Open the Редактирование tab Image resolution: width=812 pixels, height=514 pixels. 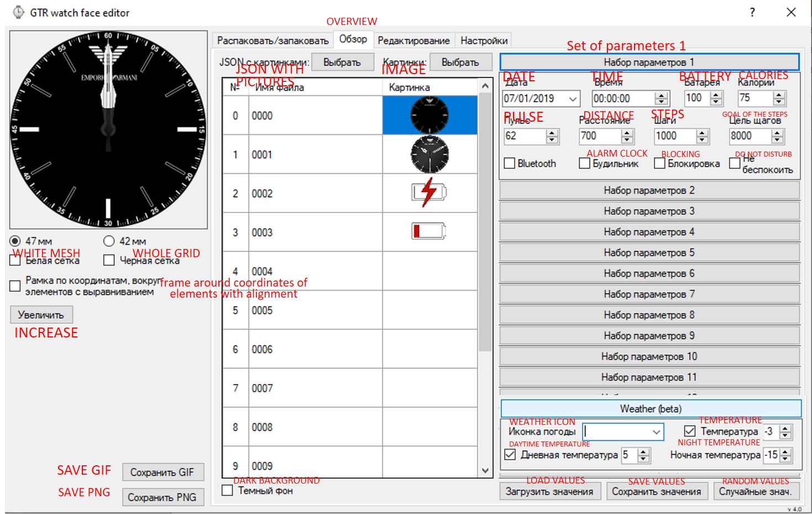[413, 40]
